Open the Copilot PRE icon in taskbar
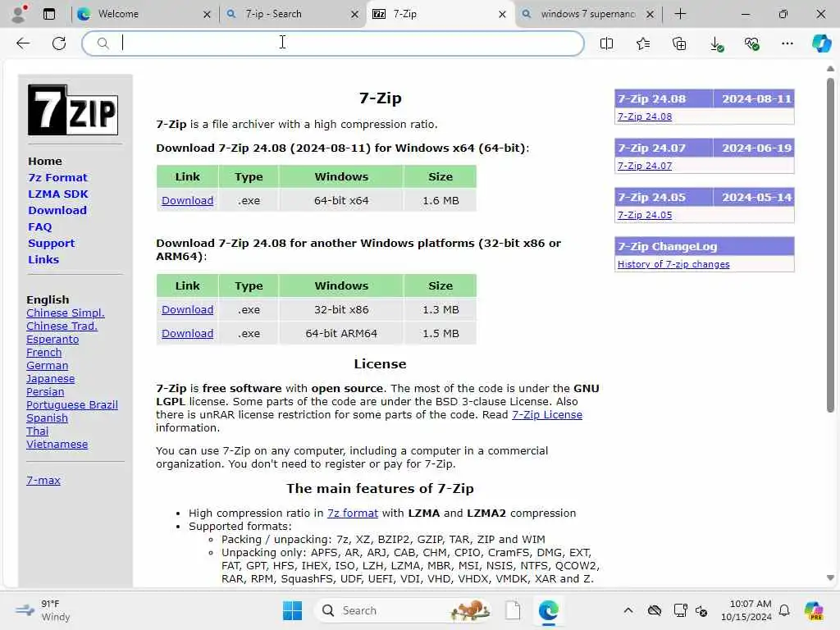 (x=814, y=610)
